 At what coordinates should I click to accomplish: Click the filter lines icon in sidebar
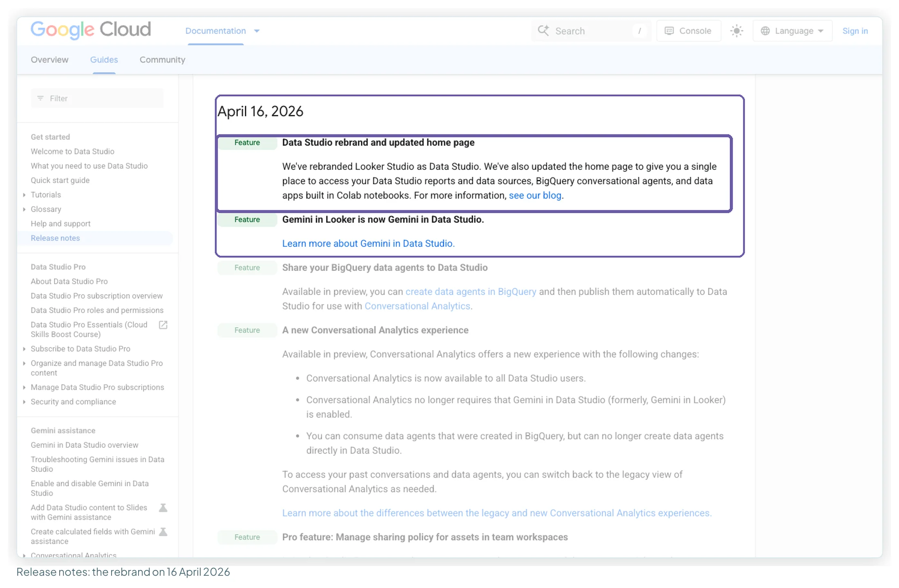coord(40,98)
